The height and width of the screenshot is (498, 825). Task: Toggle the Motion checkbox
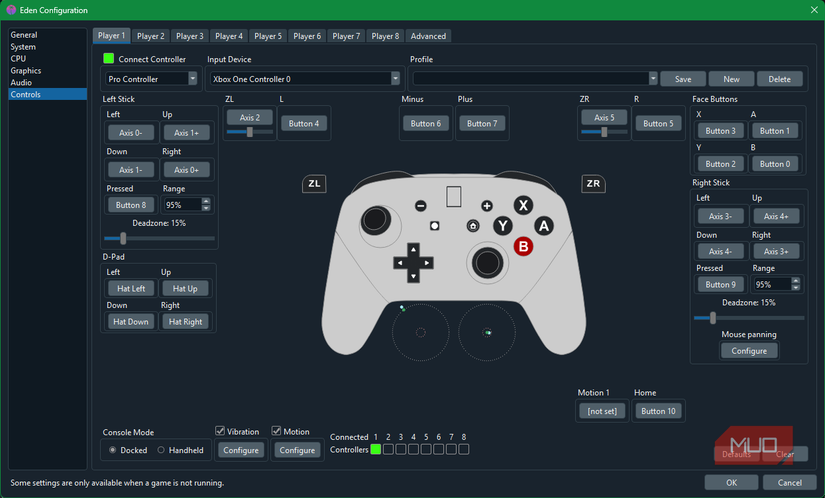pos(276,431)
